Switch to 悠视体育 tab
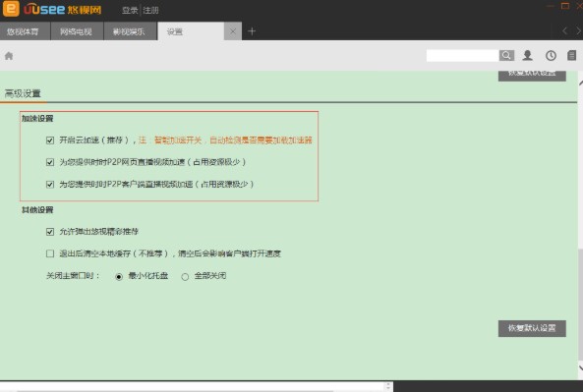Viewport: 583px width, 392px height. 25,31
